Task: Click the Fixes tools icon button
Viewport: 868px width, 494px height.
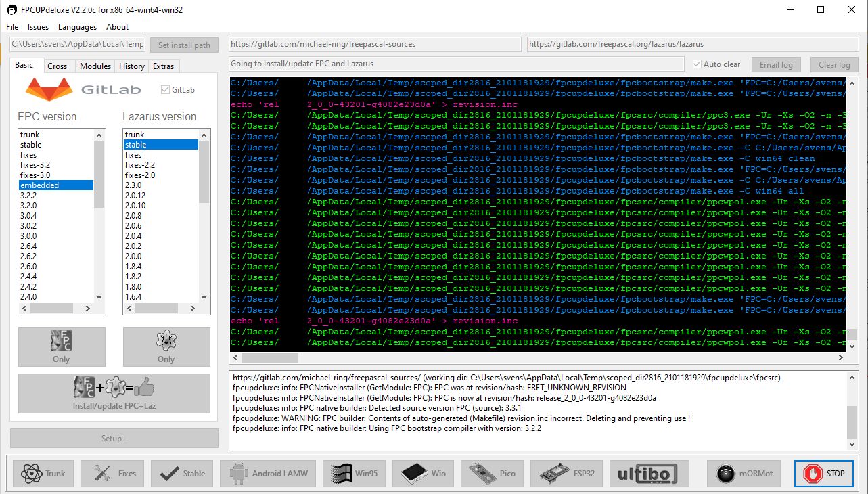Action: tap(113, 473)
